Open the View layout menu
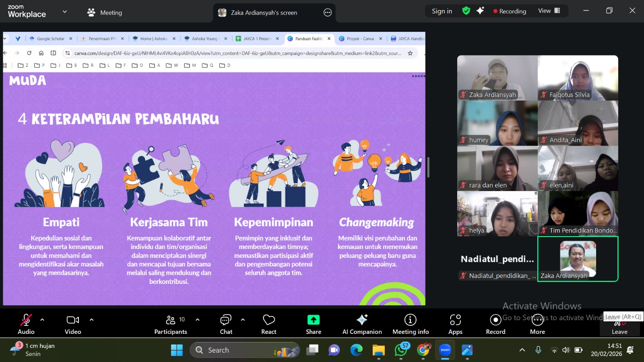Viewport: 644px width, 362px height. (x=549, y=11)
